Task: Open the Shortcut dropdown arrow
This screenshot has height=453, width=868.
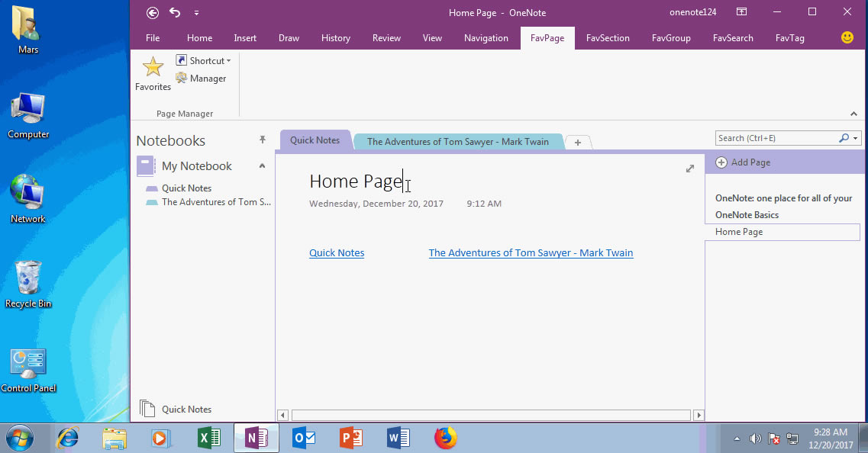Action: pyautogui.click(x=227, y=60)
